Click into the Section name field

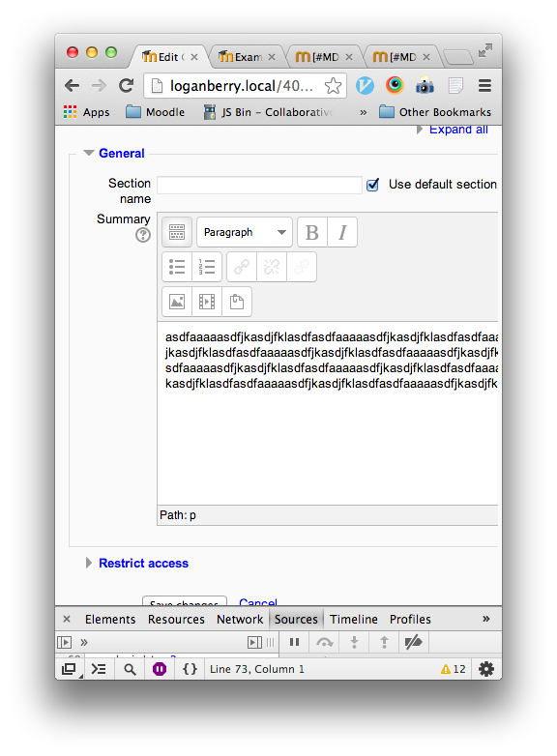pyautogui.click(x=259, y=185)
